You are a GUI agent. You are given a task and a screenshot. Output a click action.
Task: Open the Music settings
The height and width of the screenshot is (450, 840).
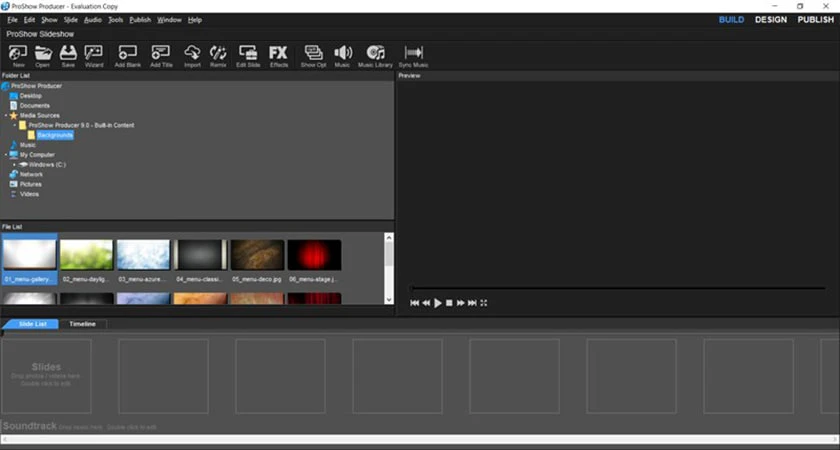coord(342,56)
